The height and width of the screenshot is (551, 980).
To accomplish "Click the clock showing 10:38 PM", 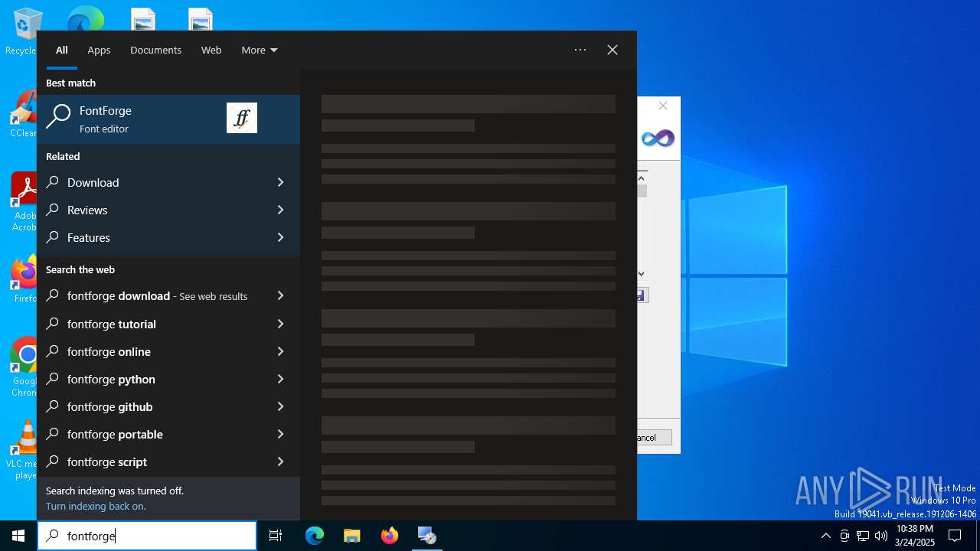I will coord(915,536).
